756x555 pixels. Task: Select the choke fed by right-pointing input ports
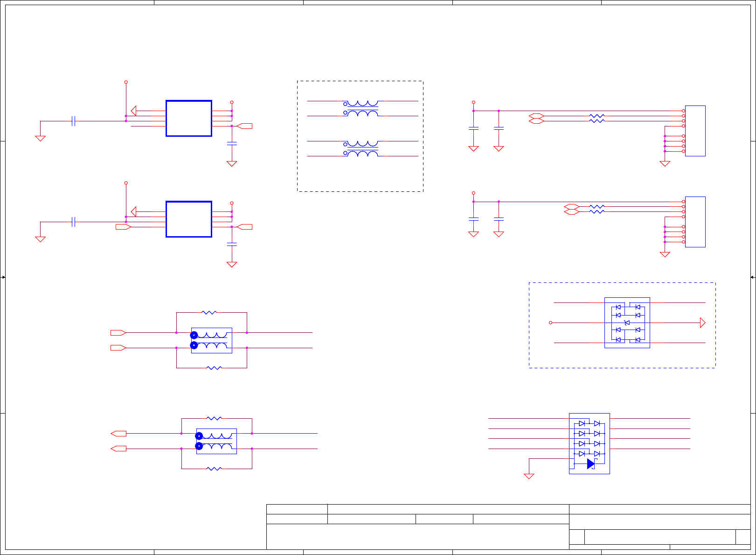coord(212,340)
